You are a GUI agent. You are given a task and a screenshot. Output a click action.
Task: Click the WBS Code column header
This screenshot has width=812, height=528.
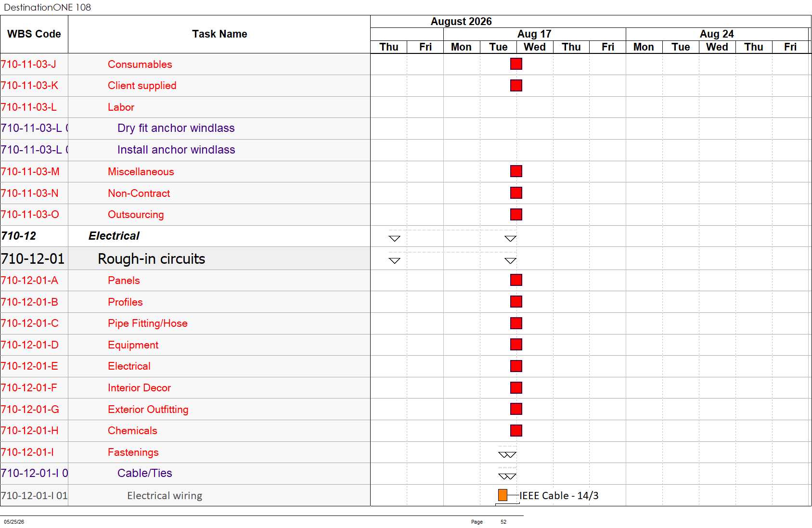34,34
